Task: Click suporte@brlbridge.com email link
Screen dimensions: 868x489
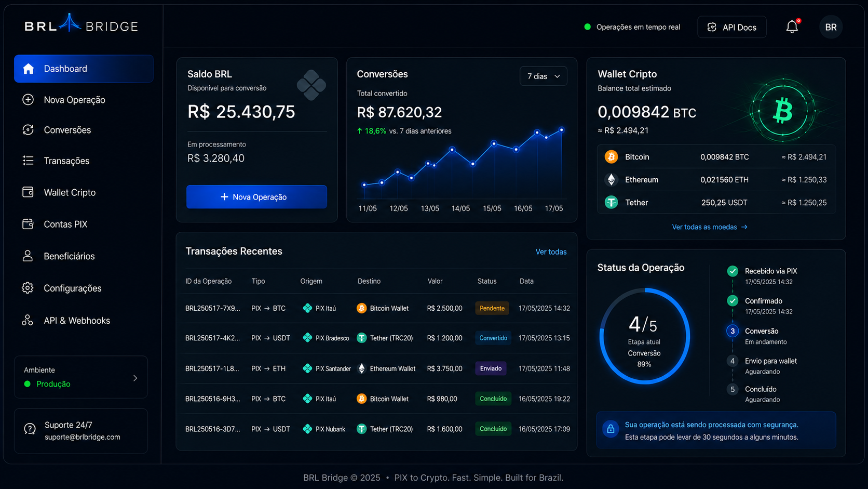Action: pos(83,437)
